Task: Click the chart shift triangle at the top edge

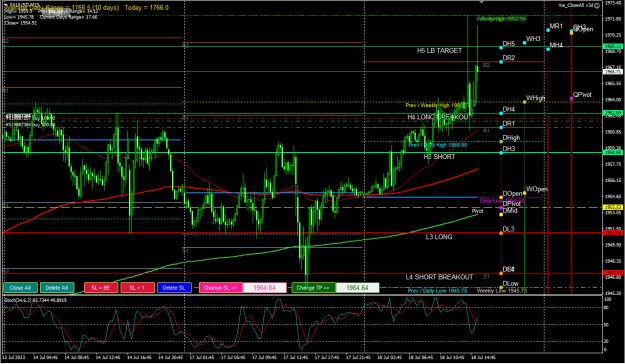Action: pos(482,2)
